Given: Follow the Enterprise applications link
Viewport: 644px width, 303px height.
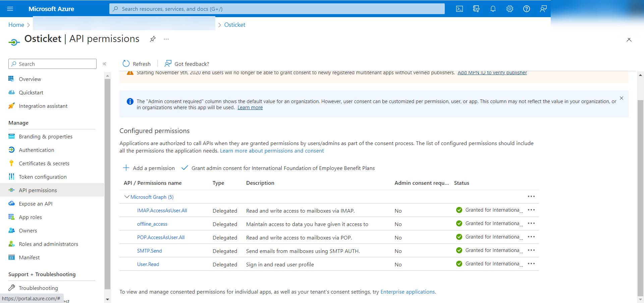Looking at the screenshot, I should [408, 292].
